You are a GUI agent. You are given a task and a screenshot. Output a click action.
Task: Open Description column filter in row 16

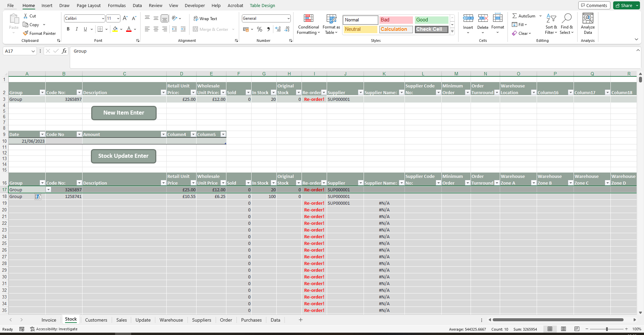(163, 183)
